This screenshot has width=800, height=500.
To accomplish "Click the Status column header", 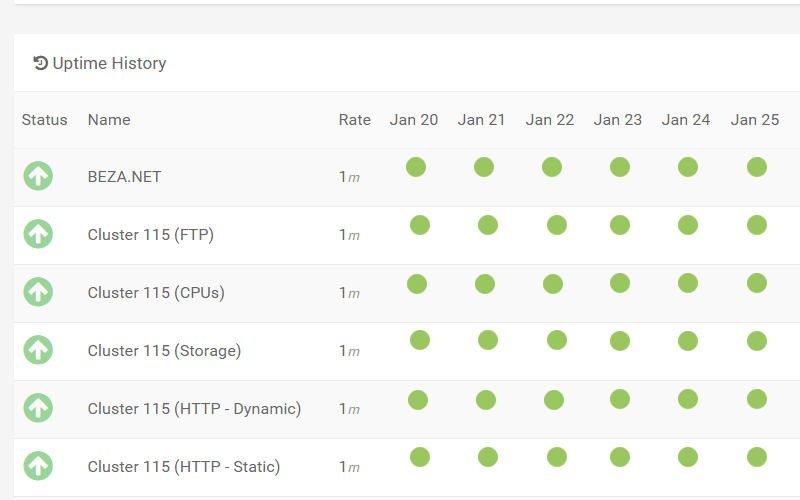I will (44, 120).
